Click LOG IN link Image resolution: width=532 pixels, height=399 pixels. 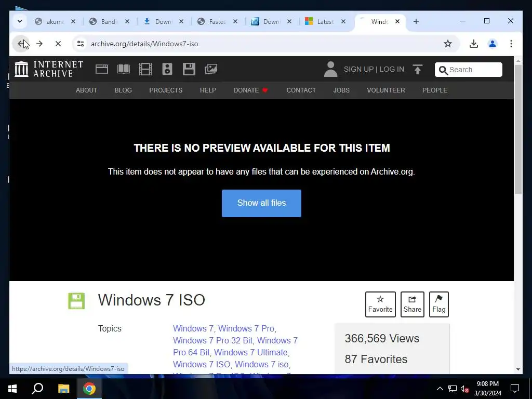click(x=392, y=69)
